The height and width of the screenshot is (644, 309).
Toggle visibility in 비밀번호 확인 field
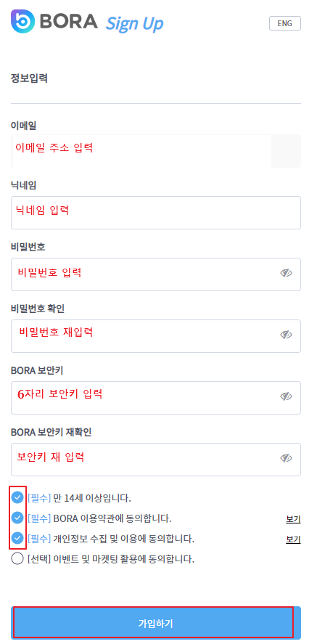(286, 335)
